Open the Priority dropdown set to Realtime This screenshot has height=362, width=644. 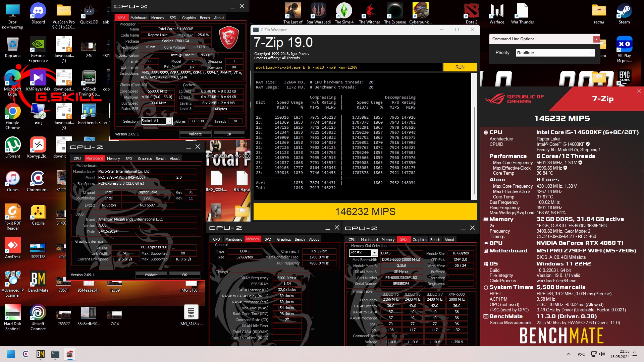pyautogui.click(x=555, y=53)
